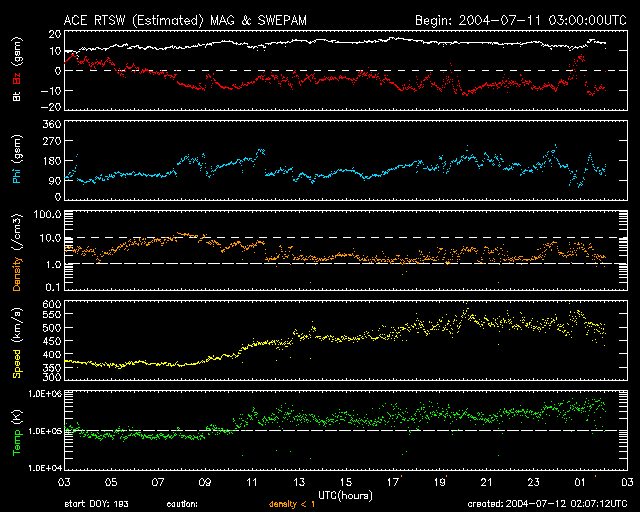Click the "07" hour tick label

(158, 483)
